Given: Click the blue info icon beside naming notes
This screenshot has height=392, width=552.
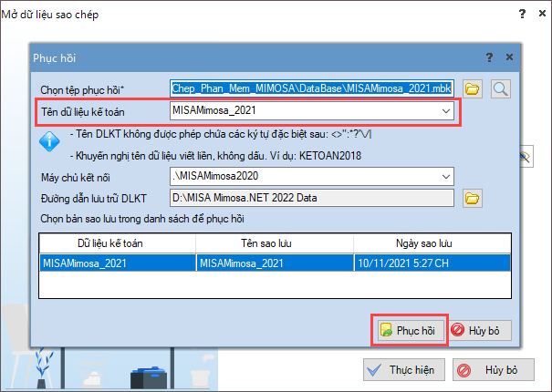Looking at the screenshot, I should tap(49, 141).
